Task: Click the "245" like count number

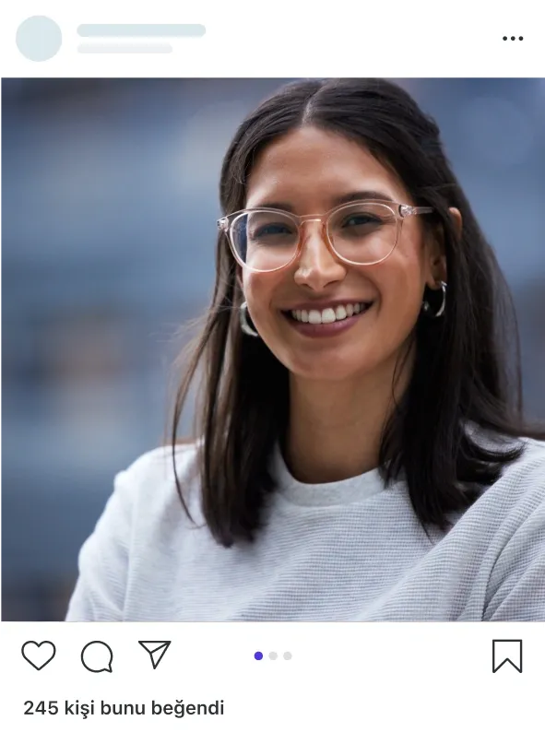Action: click(x=41, y=708)
